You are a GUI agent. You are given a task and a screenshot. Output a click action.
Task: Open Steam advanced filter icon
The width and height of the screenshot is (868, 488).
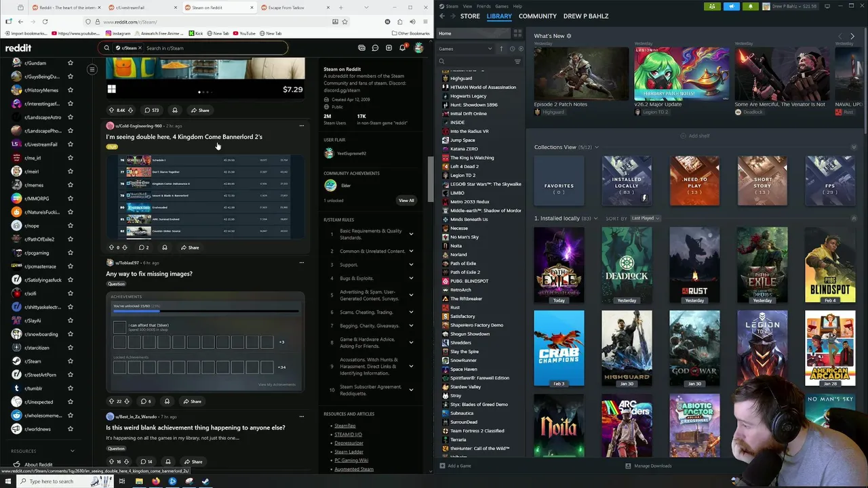(x=517, y=62)
